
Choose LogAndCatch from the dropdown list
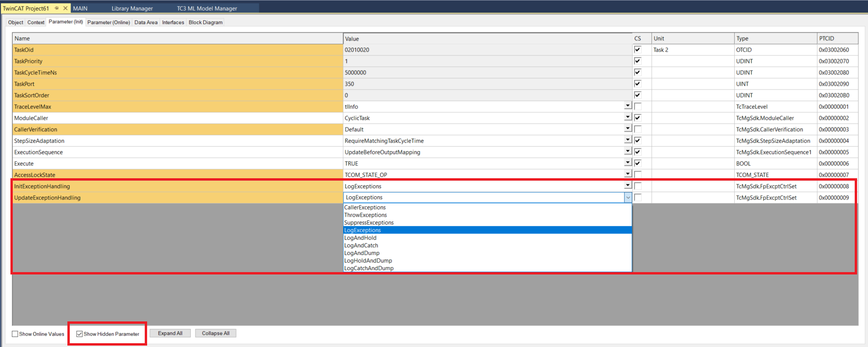[x=487, y=246]
